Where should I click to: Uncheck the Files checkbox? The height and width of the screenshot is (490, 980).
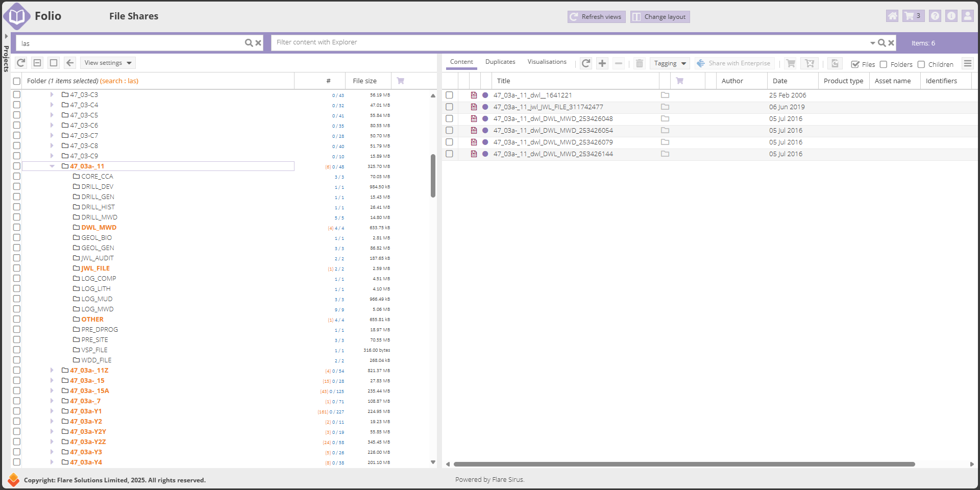[855, 64]
